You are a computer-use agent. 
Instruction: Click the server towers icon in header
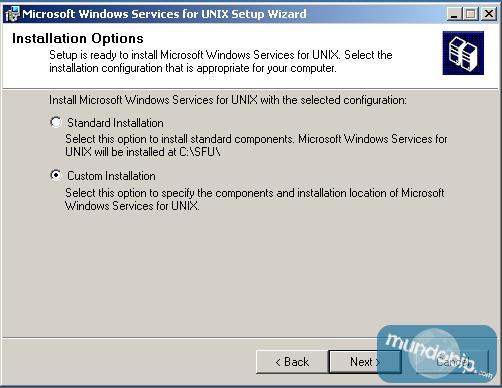coord(463,53)
